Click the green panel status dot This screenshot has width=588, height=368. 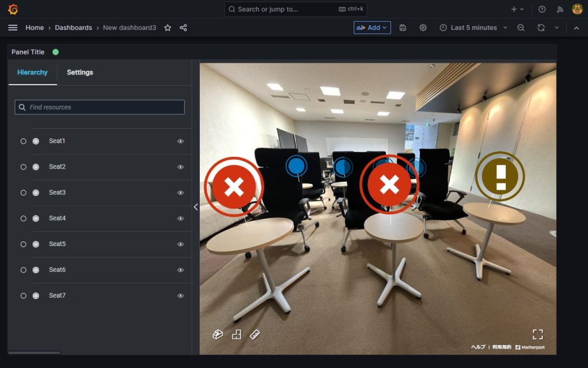(56, 52)
